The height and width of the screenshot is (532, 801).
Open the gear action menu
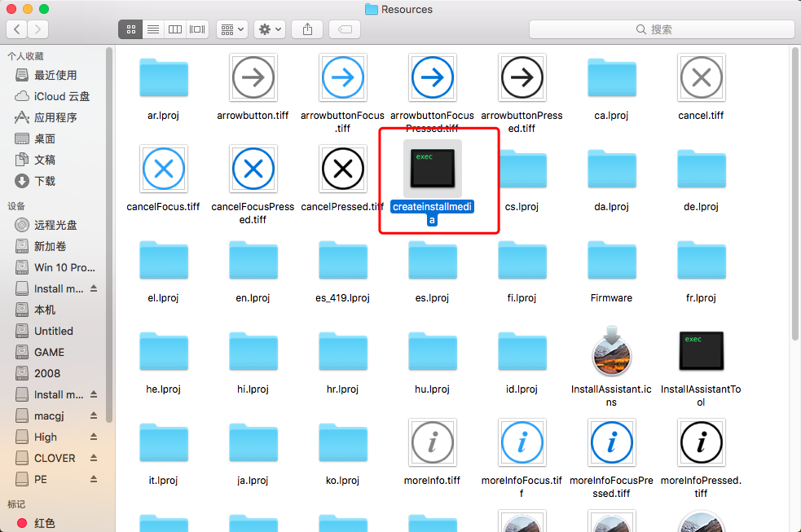pos(269,29)
